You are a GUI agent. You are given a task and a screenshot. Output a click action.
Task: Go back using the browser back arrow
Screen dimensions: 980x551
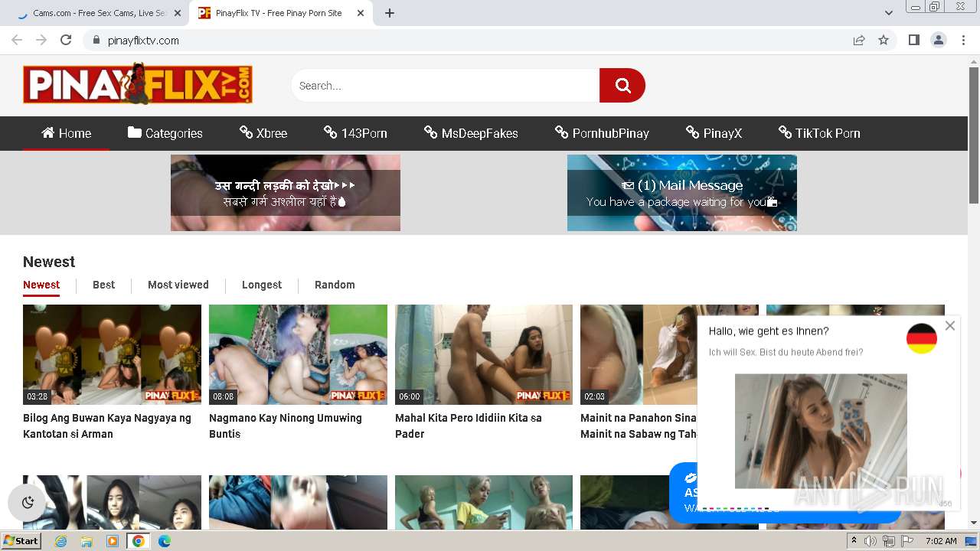tap(17, 40)
